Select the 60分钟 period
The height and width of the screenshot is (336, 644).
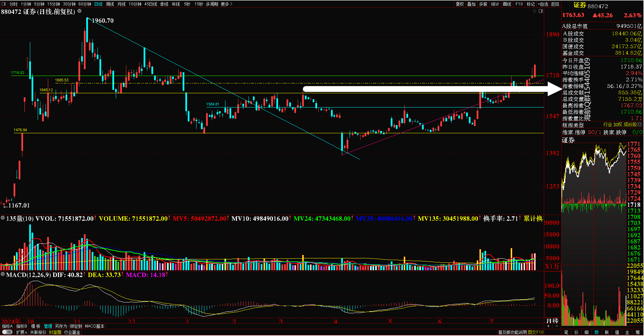pyautogui.click(x=85, y=4)
